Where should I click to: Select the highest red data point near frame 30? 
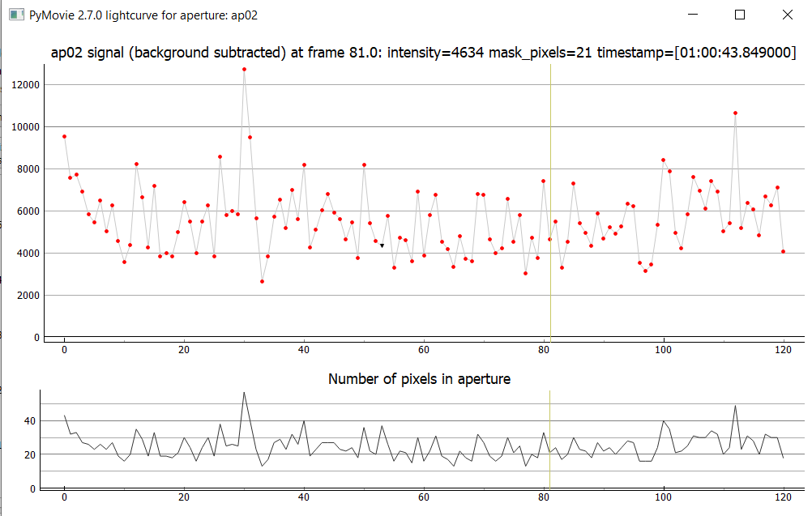click(x=244, y=70)
